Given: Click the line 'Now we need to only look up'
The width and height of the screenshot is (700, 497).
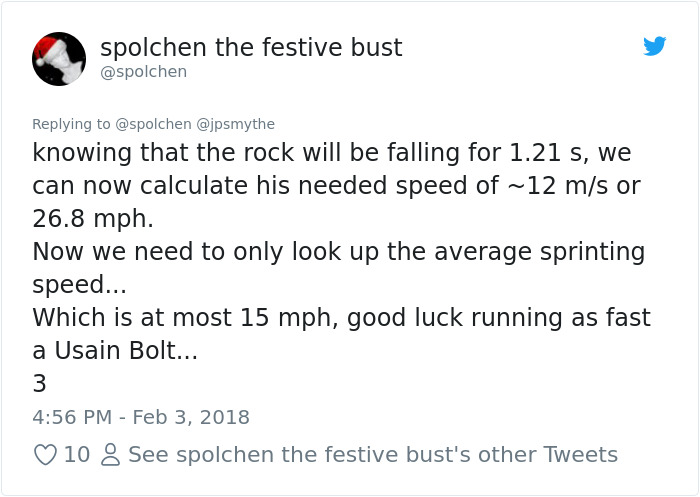Looking at the screenshot, I should [x=338, y=252].
